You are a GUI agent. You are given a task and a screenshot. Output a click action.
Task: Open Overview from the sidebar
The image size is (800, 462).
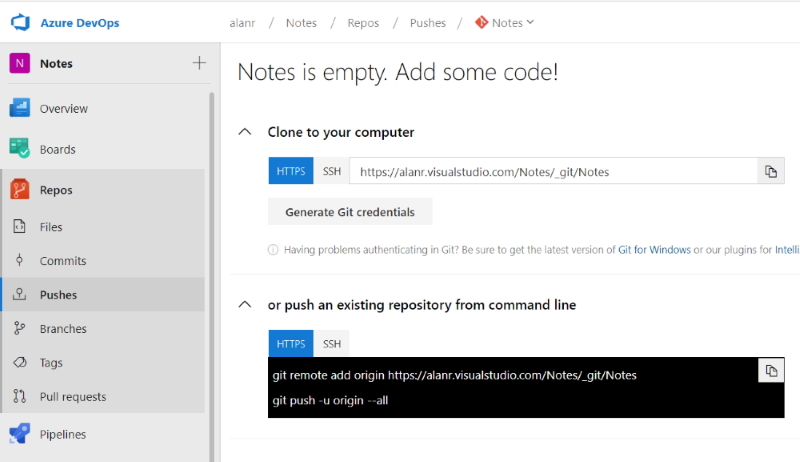[63, 108]
